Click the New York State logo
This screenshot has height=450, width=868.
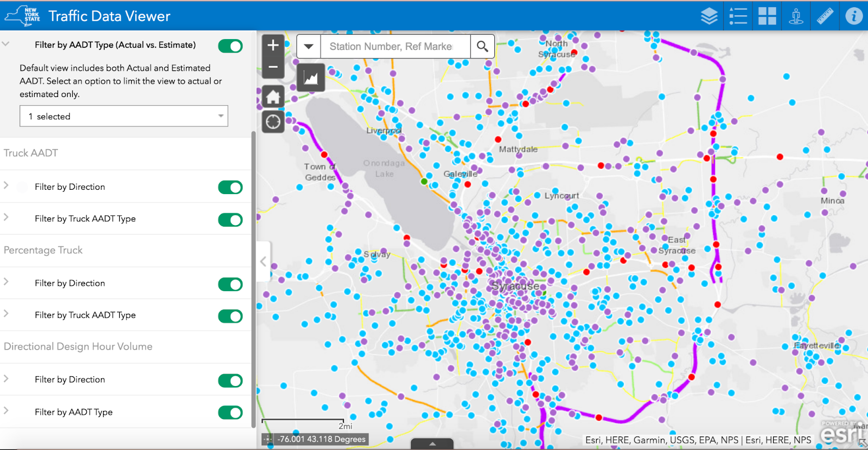pyautogui.click(x=23, y=16)
